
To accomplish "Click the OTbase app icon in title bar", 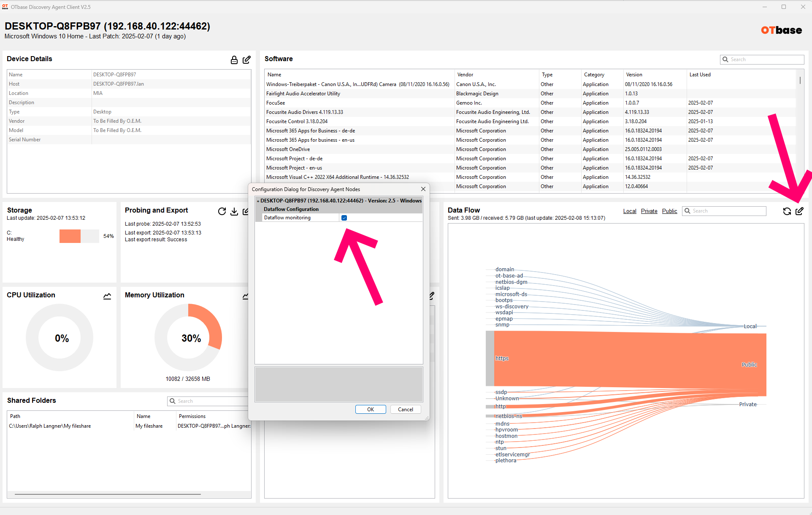I will click(5, 7).
